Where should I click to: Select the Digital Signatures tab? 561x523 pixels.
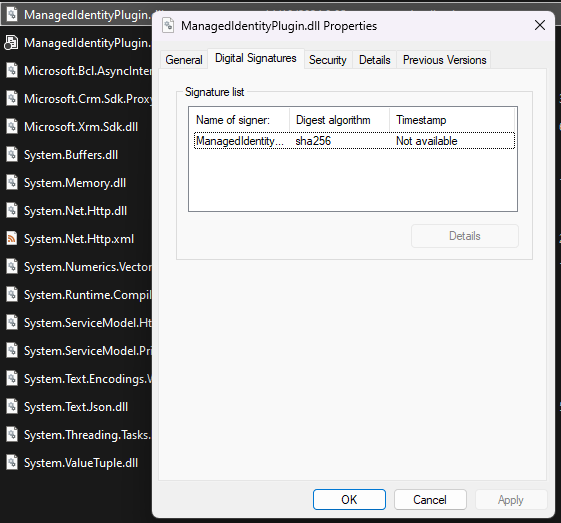pyautogui.click(x=256, y=58)
